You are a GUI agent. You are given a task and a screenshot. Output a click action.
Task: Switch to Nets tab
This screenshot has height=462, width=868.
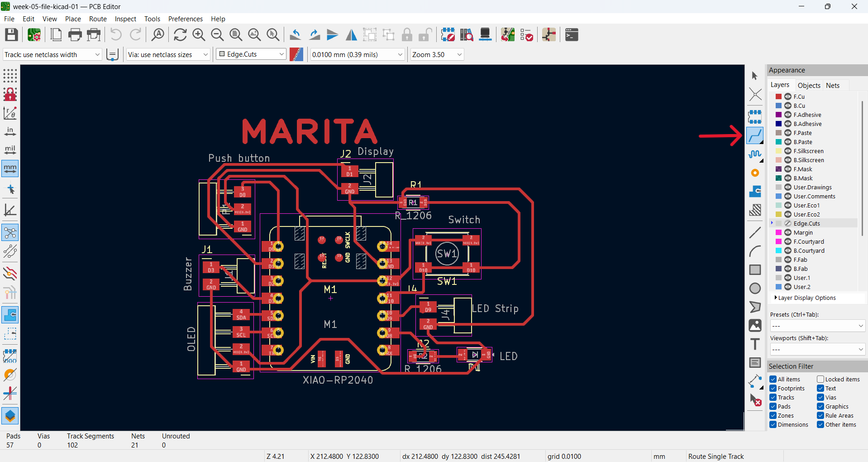(x=832, y=85)
